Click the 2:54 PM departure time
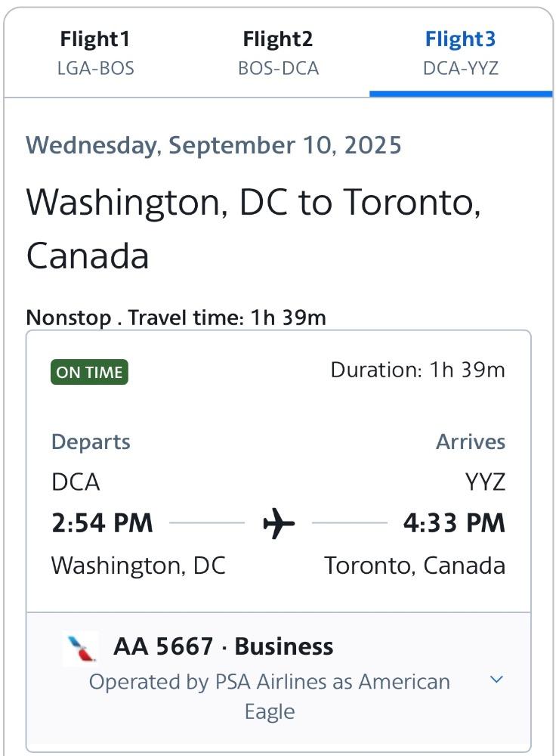 (102, 523)
